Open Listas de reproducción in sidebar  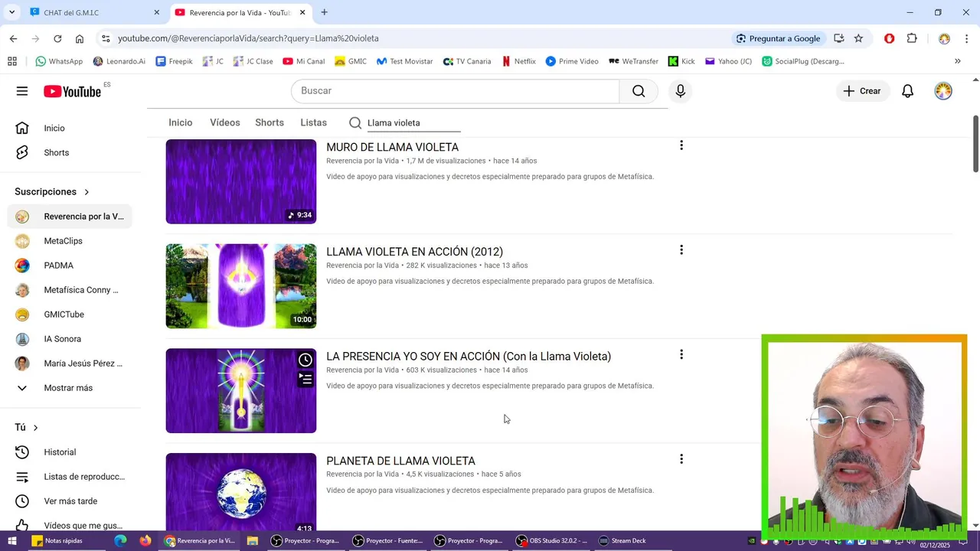point(70,477)
